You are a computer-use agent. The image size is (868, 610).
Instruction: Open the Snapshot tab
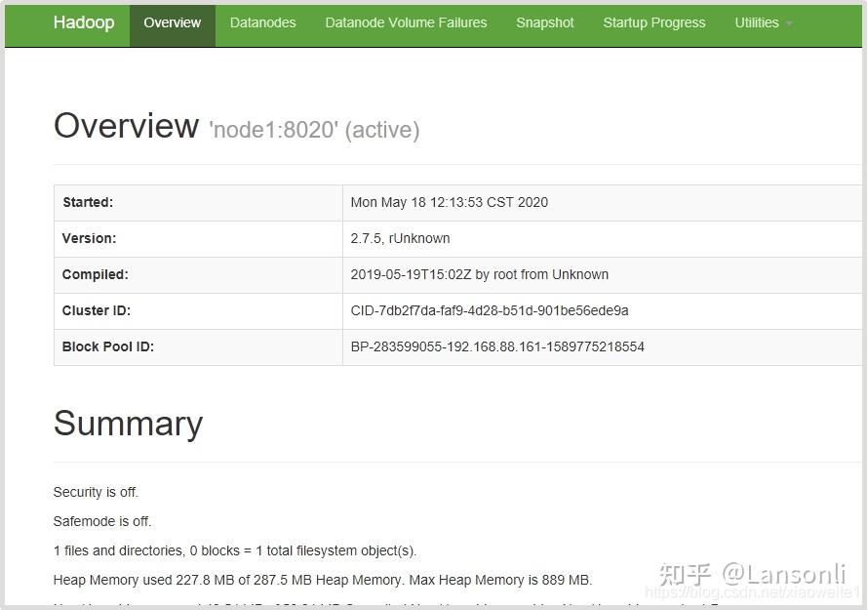tap(544, 22)
